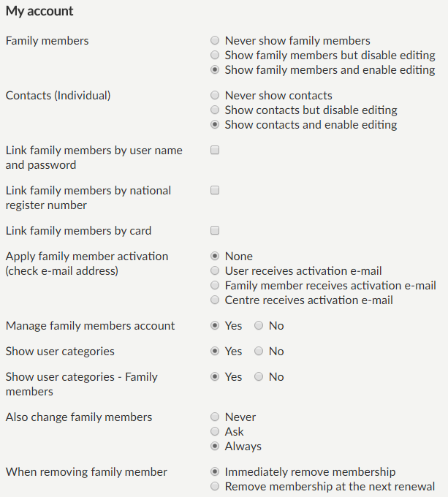
Task: Set 'Show user categories' to Yes
Action: point(215,352)
